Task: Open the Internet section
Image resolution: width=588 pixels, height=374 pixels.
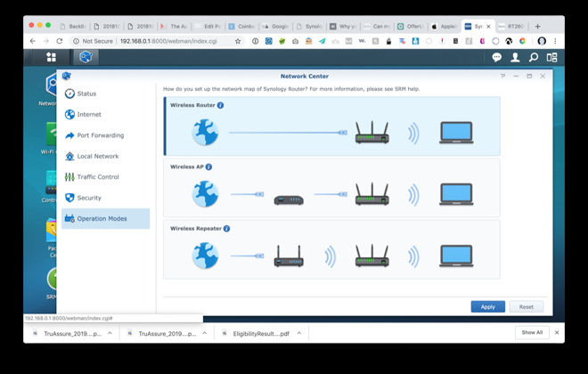Action: pos(105,114)
